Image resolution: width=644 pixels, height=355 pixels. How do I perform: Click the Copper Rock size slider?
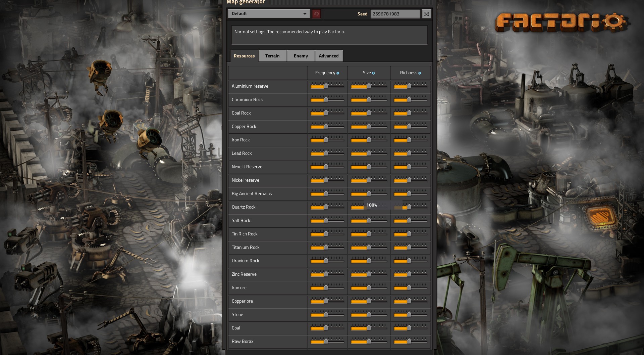click(x=369, y=127)
